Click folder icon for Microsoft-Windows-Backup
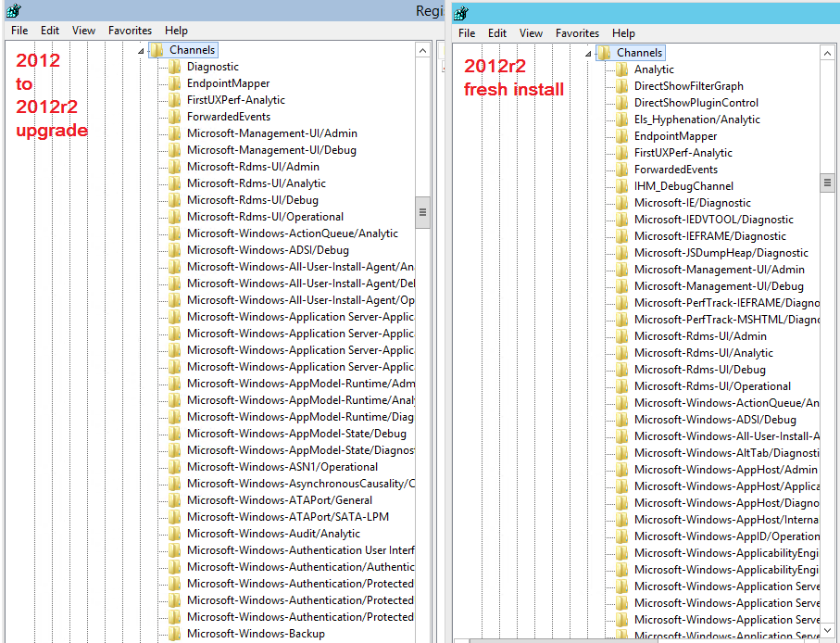This screenshot has height=643, width=840. [x=175, y=634]
